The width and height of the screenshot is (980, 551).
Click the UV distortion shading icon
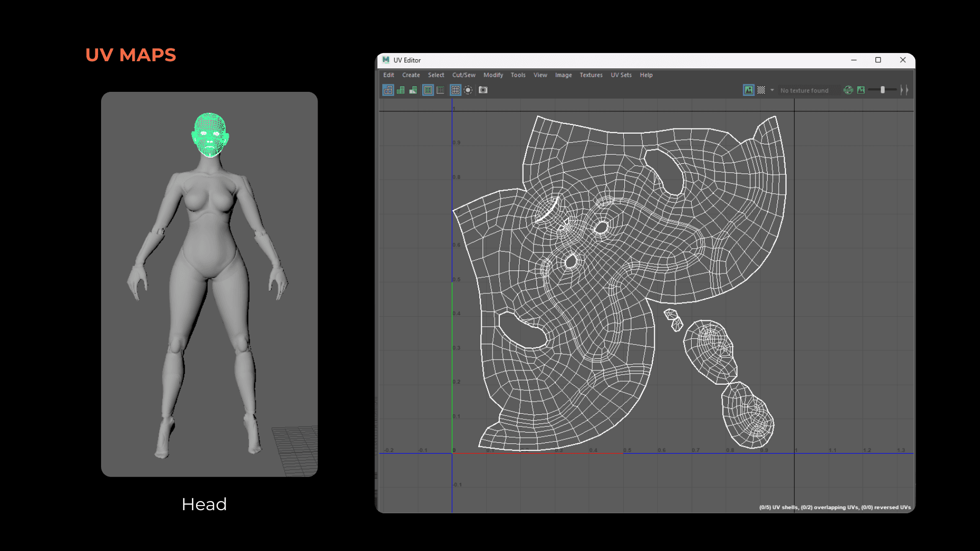(x=413, y=90)
